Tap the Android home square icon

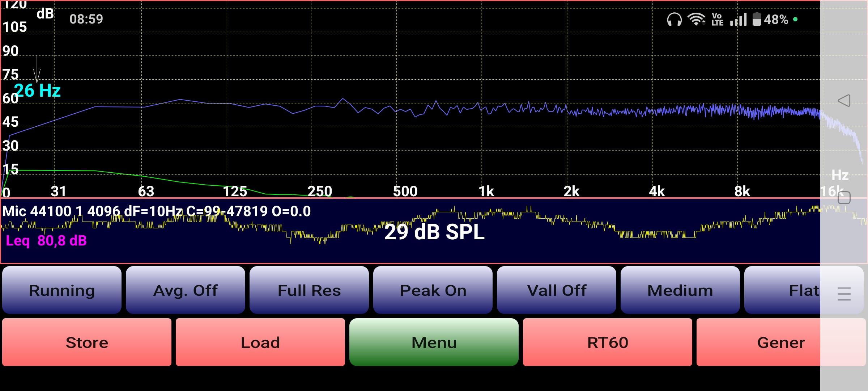(844, 198)
